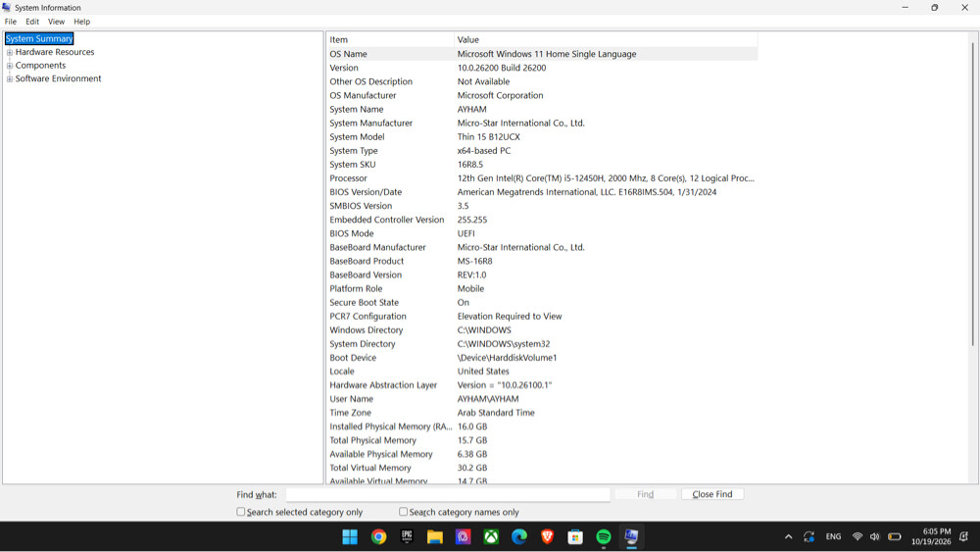This screenshot has height=552, width=980.
Task: Open Wi-Fi network tray icon
Action: point(857,536)
